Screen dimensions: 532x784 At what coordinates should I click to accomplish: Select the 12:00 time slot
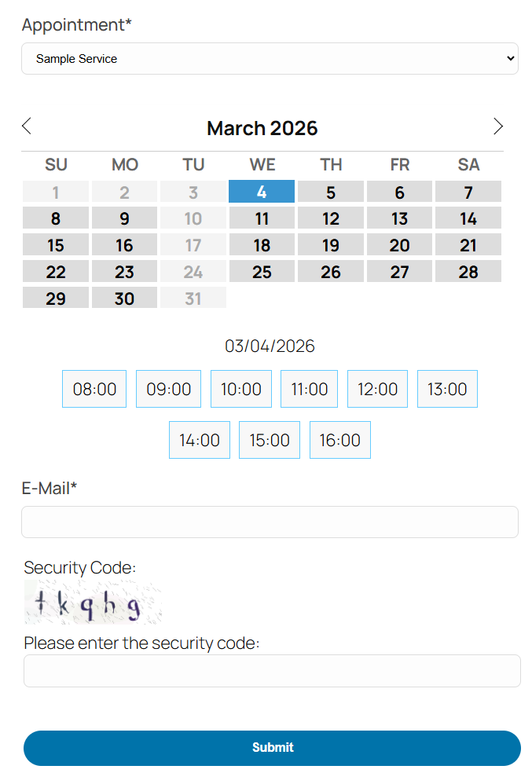pos(377,389)
